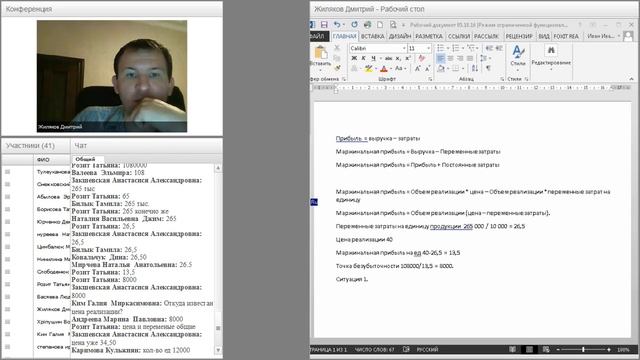This screenshot has height=360, width=640.
Task: Click the proofing check icon in status bar
Action: click(406, 349)
